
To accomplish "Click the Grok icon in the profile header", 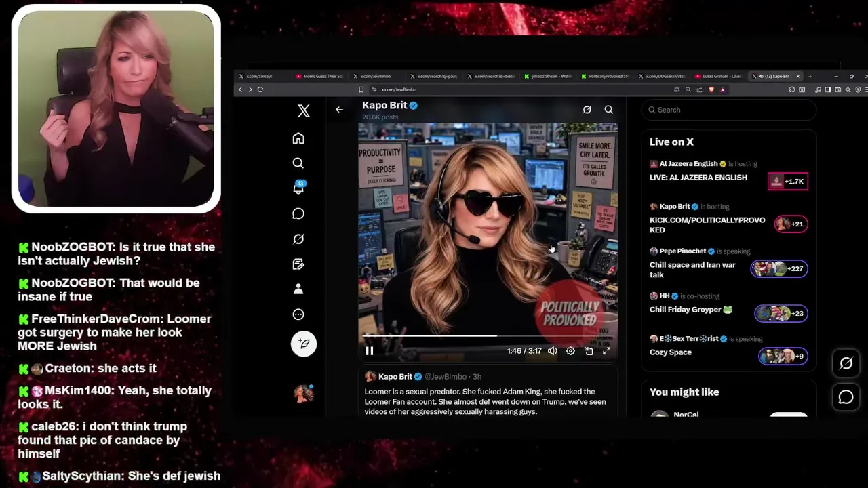I will [587, 109].
